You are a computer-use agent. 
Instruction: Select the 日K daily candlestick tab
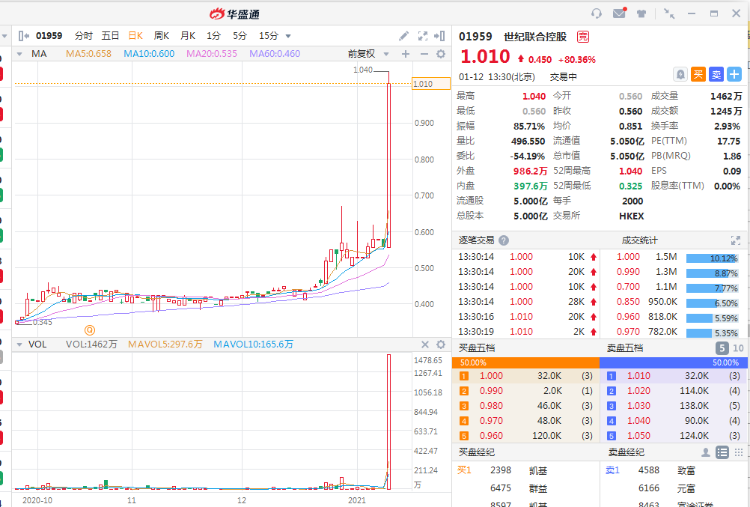(135, 35)
